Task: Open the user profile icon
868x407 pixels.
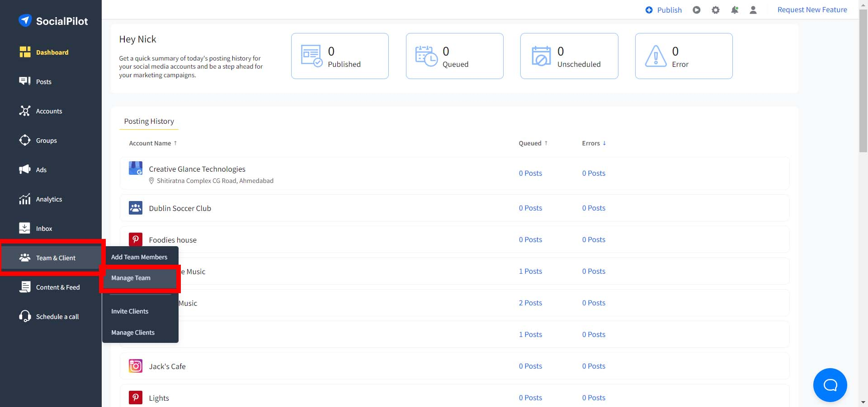Action: [x=753, y=10]
